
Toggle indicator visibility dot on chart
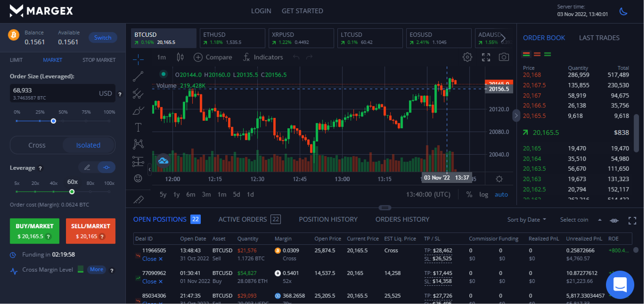click(163, 74)
